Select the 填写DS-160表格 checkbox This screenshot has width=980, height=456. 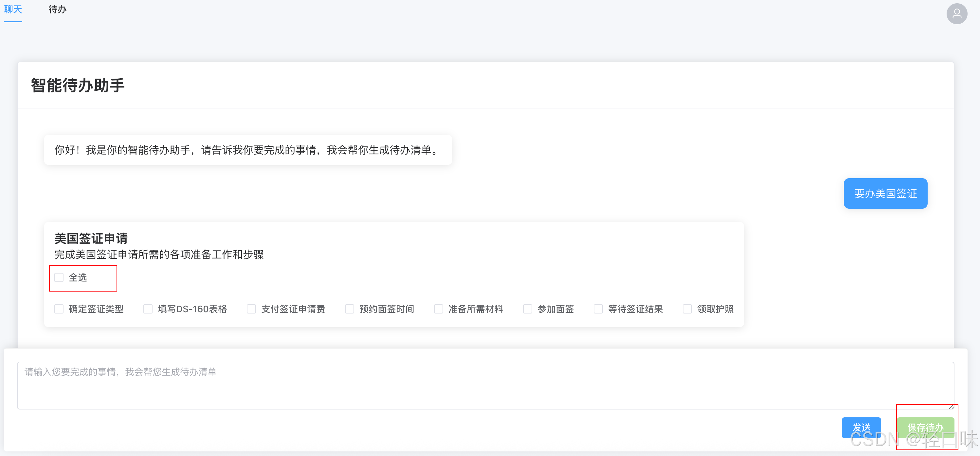[148, 309]
